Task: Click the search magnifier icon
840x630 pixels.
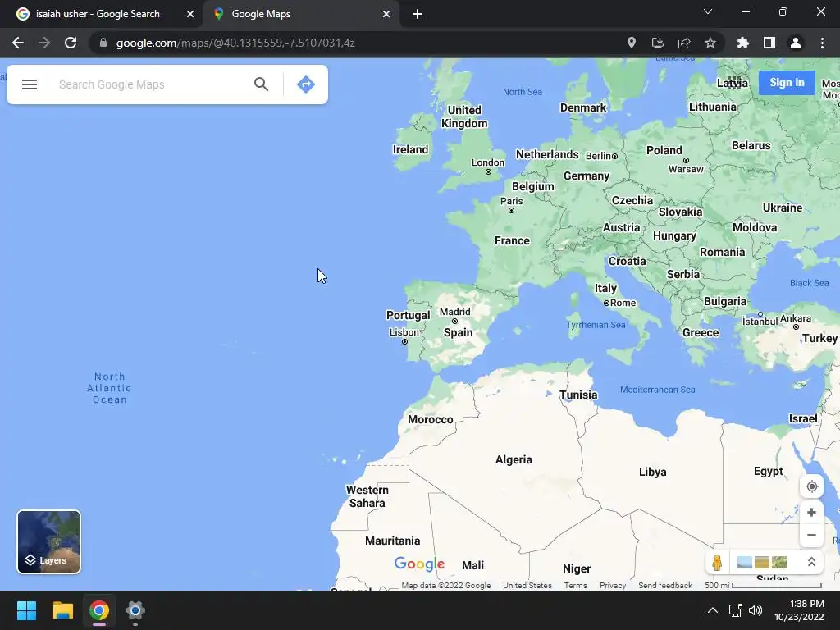Action: click(x=261, y=84)
